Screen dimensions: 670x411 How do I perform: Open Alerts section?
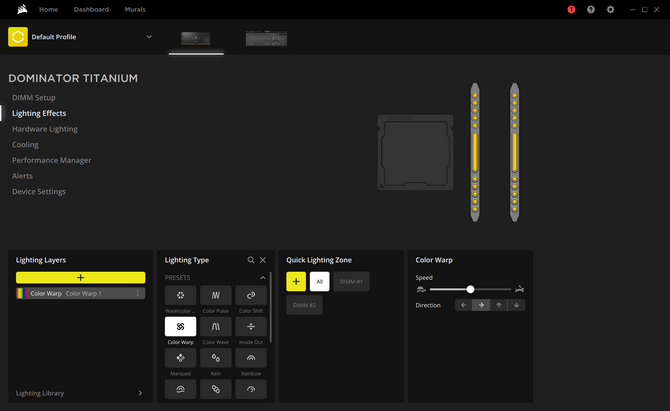point(22,176)
